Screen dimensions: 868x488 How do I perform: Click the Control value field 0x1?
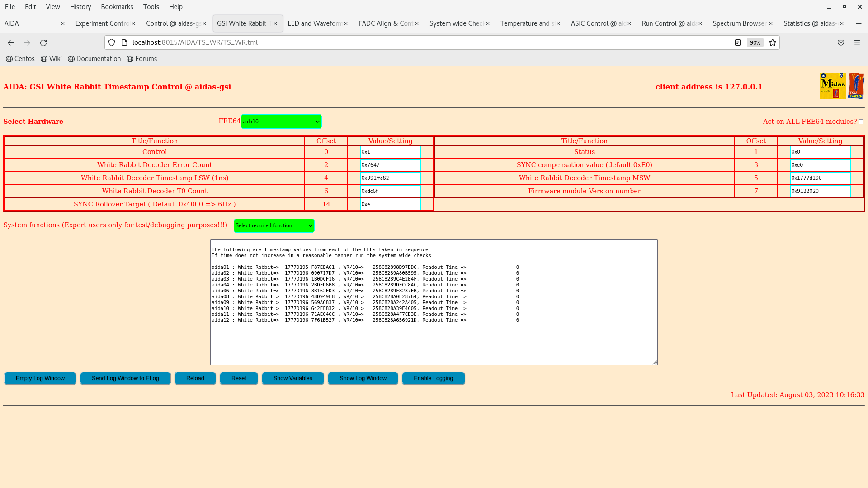tap(390, 152)
